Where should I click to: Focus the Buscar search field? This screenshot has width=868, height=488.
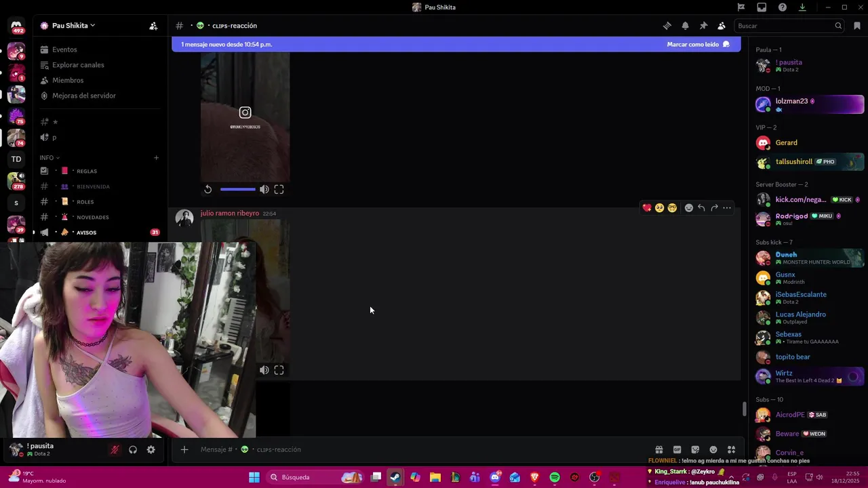(789, 26)
